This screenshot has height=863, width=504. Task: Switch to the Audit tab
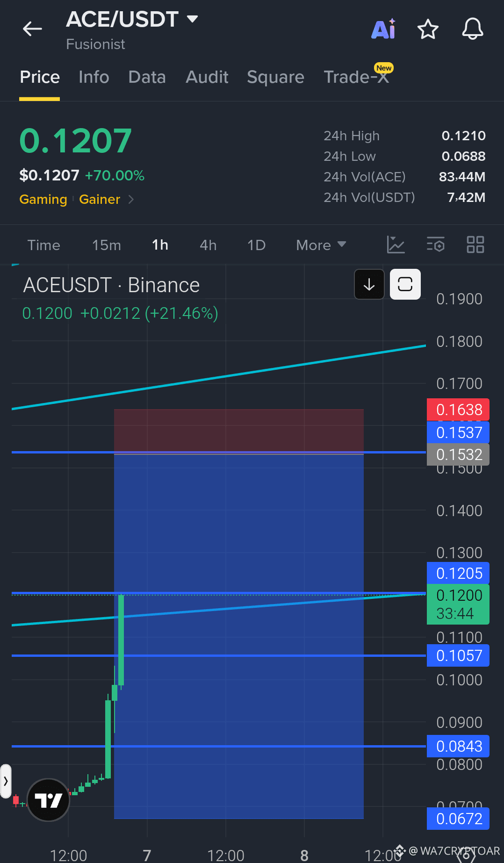click(x=207, y=77)
